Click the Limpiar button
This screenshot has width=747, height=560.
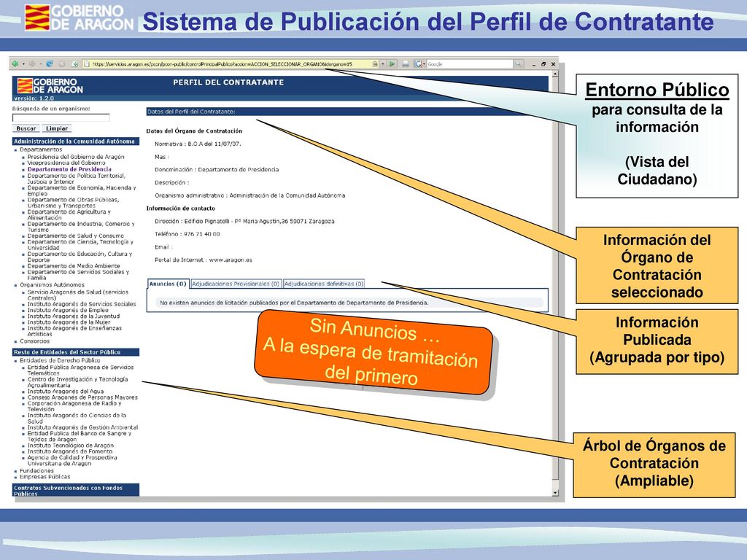pos(57,128)
